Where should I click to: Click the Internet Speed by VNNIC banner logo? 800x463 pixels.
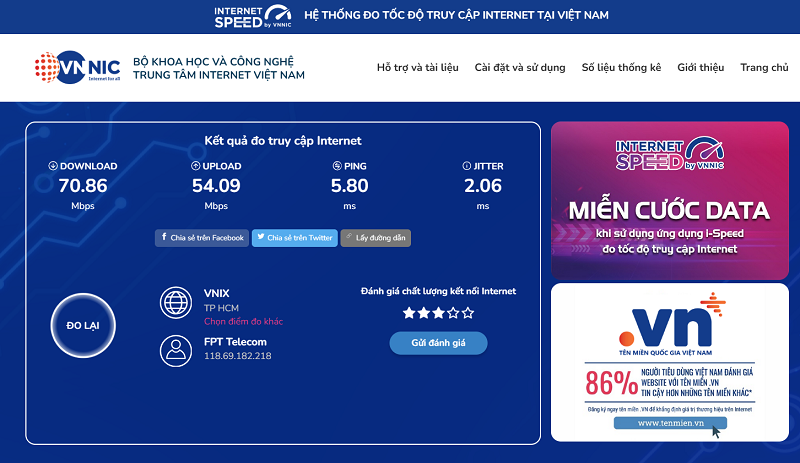pos(253,16)
